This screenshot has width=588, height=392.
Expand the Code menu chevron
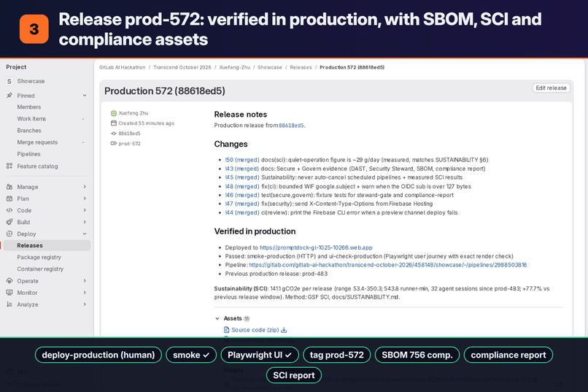85,210
